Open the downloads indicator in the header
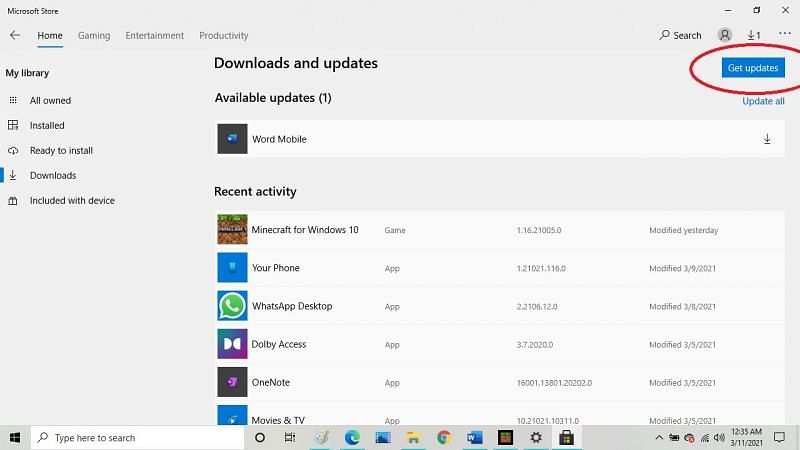 tap(754, 35)
